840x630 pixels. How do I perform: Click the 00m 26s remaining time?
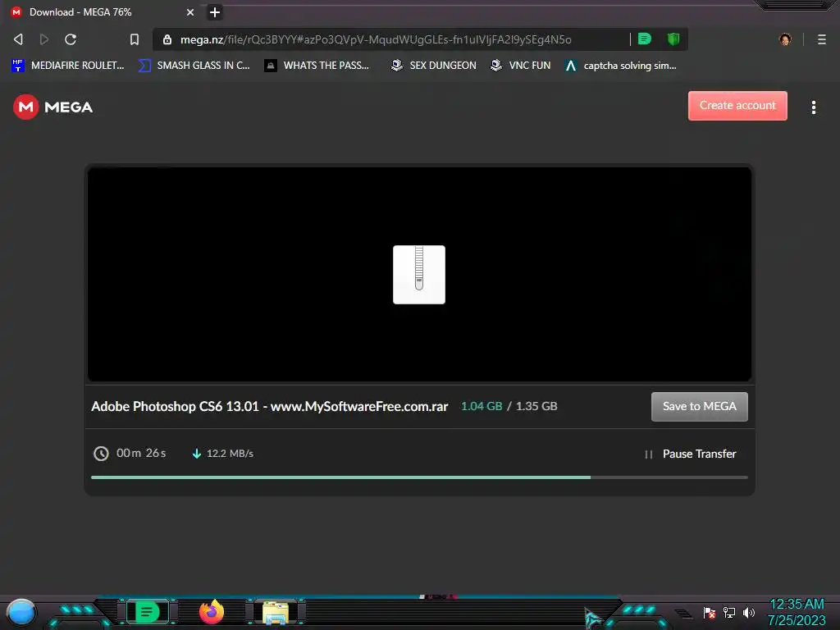click(x=141, y=453)
